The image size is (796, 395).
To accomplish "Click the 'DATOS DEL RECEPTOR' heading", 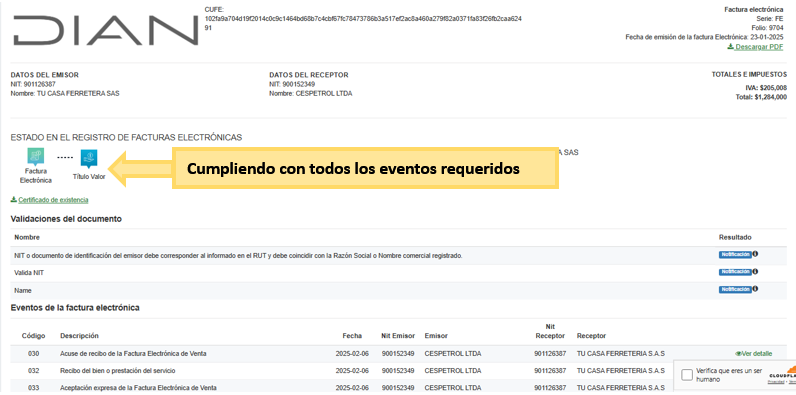I will coord(309,75).
